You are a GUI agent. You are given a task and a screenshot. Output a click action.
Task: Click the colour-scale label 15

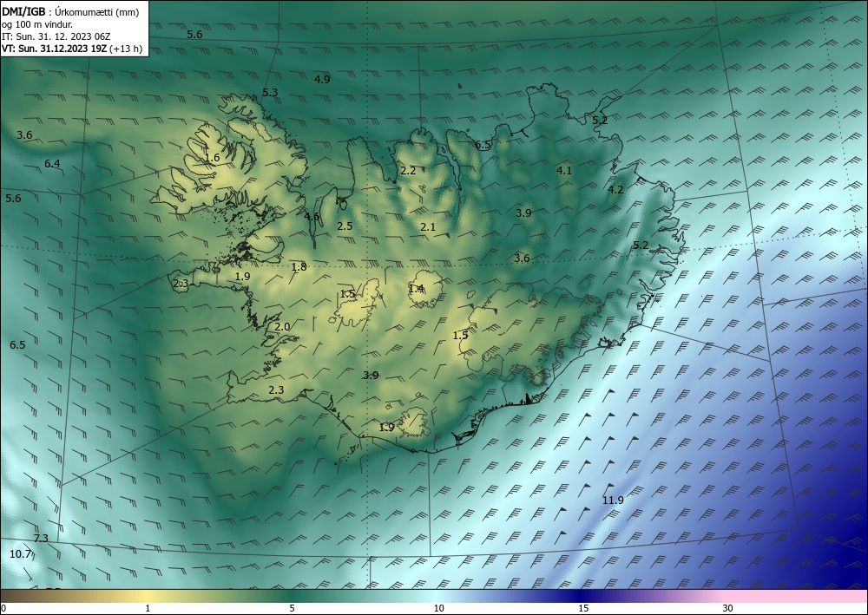583,608
